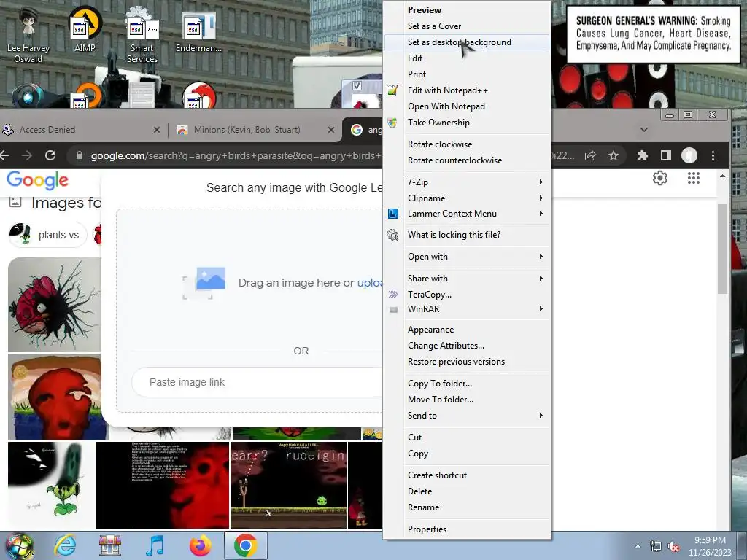The height and width of the screenshot is (560, 747).
Task: Open Angry Birds Parasite game thumbnail
Action: [288, 485]
